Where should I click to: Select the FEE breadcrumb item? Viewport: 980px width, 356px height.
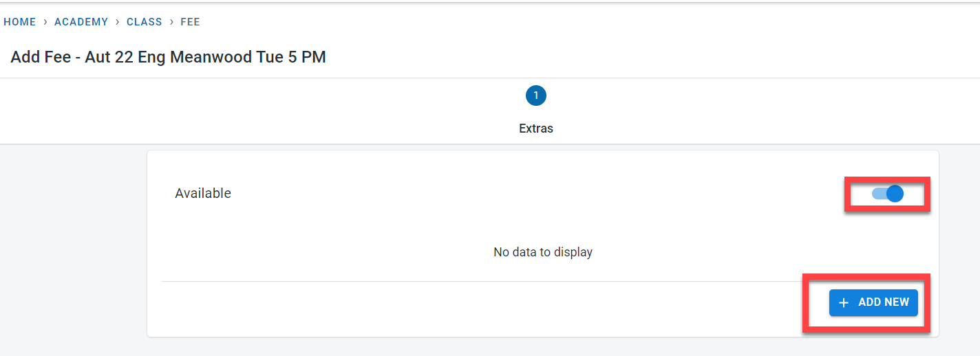190,22
